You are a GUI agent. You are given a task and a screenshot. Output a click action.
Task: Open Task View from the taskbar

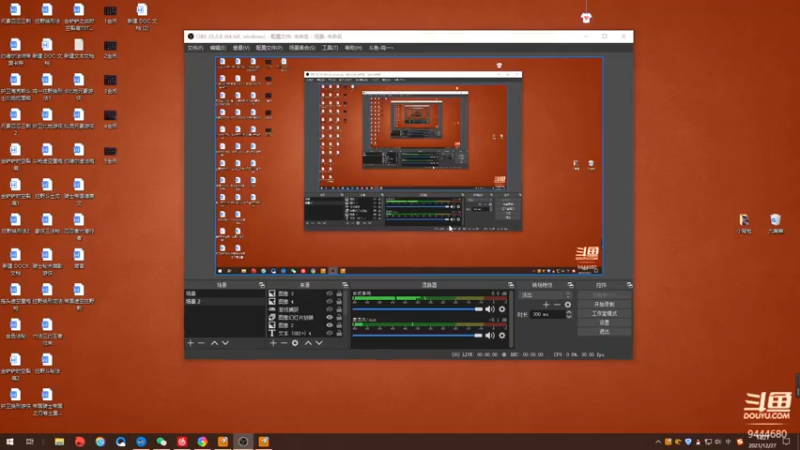point(30,442)
